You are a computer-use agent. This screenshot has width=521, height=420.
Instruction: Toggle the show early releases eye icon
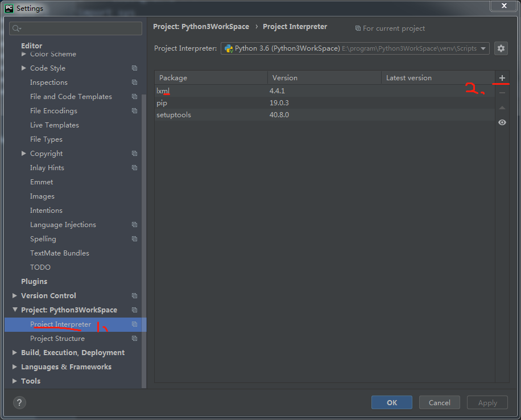click(x=502, y=122)
